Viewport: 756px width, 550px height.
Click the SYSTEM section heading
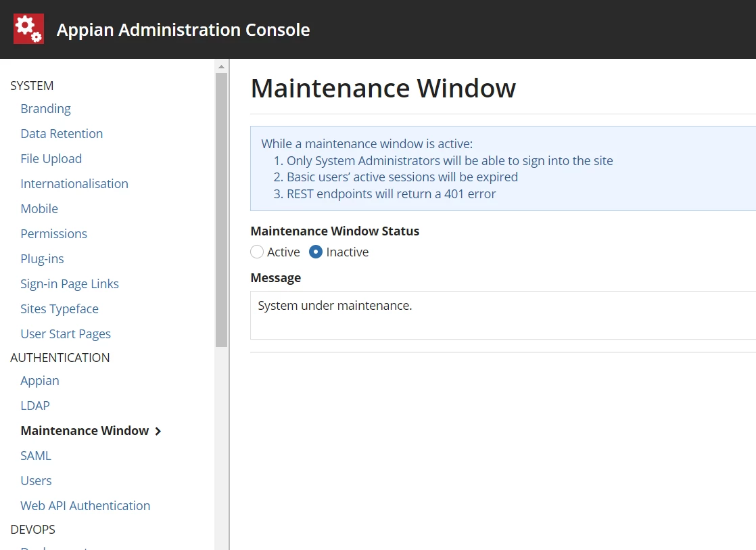[32, 86]
